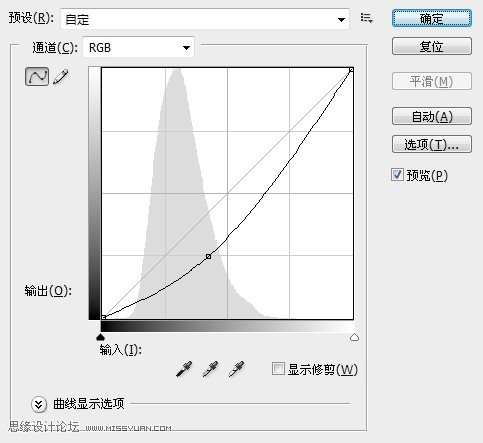Pick the black point eyedropper
This screenshot has height=443, width=483.
184,369
